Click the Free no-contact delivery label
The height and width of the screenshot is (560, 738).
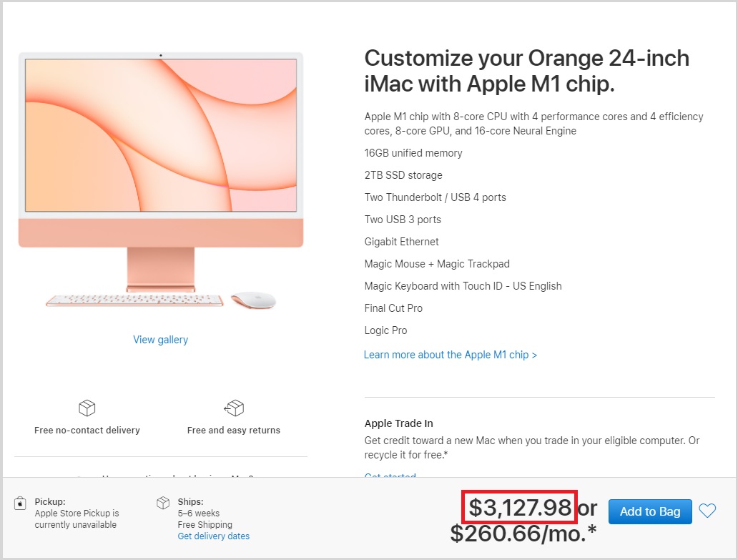pos(87,431)
